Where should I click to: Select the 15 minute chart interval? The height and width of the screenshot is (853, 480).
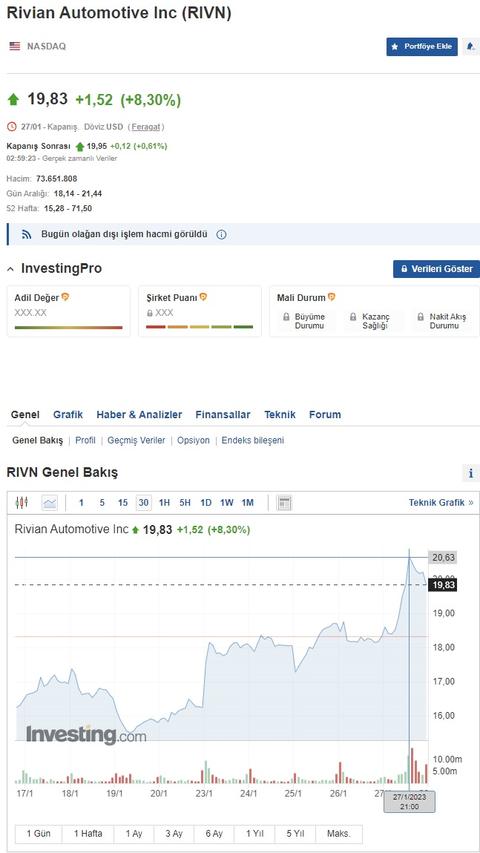122,503
